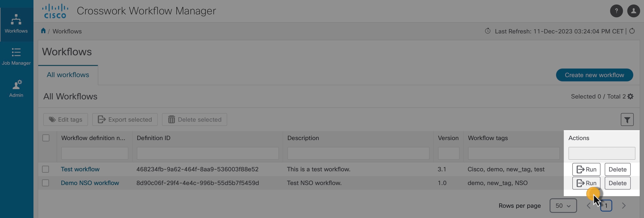Image resolution: width=644 pixels, height=218 pixels.
Task: Check the Demo NSO workflow row checkbox
Action: 45,183
